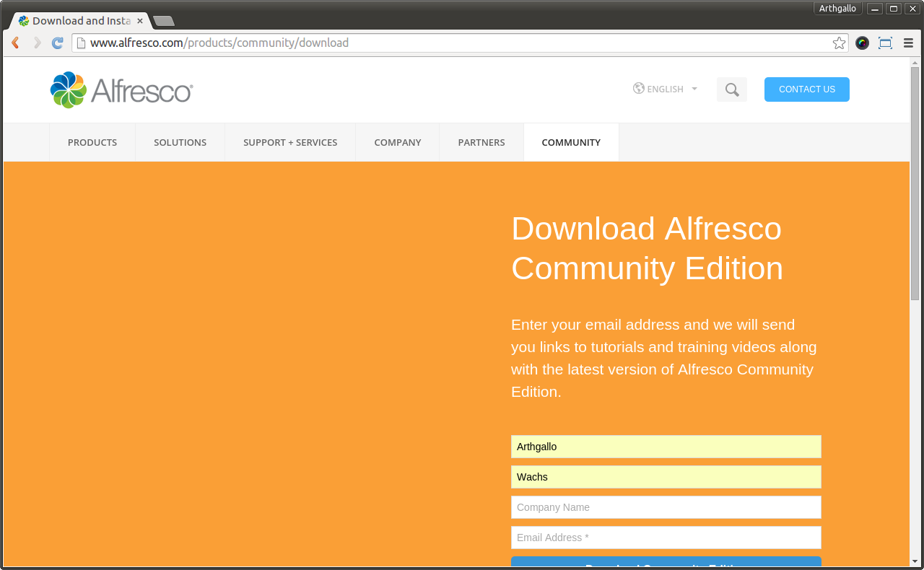Click the Download Community Edition button
The image size is (924, 570).
point(666,562)
